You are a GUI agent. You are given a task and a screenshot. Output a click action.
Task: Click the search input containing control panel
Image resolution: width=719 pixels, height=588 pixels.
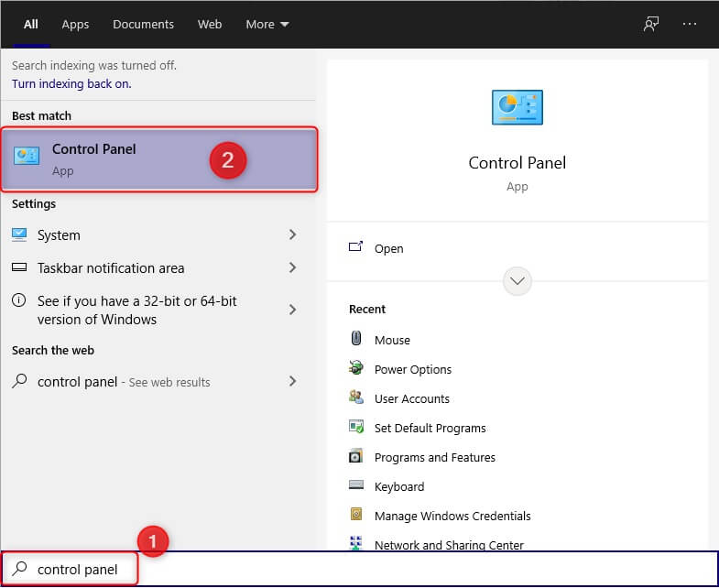pos(359,569)
